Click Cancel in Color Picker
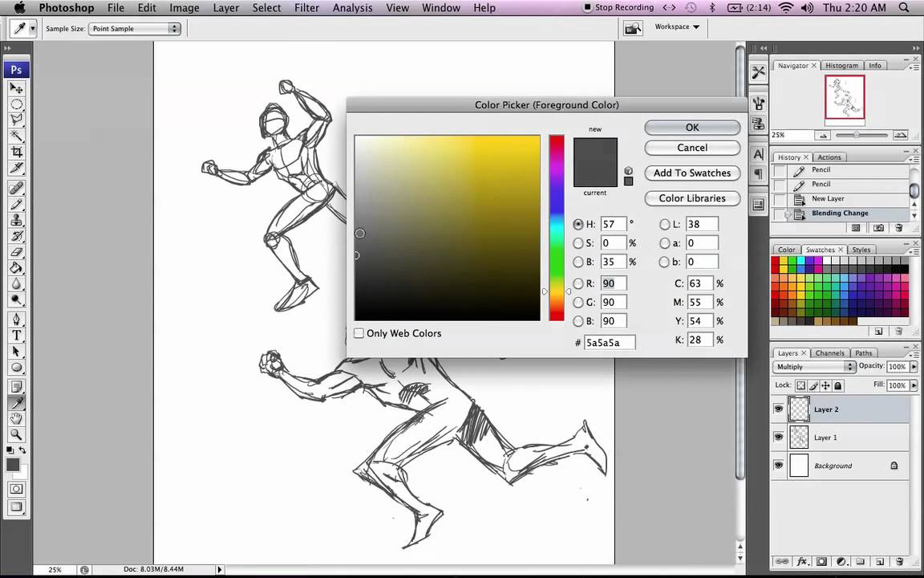Screen dimensions: 924x578 point(692,148)
